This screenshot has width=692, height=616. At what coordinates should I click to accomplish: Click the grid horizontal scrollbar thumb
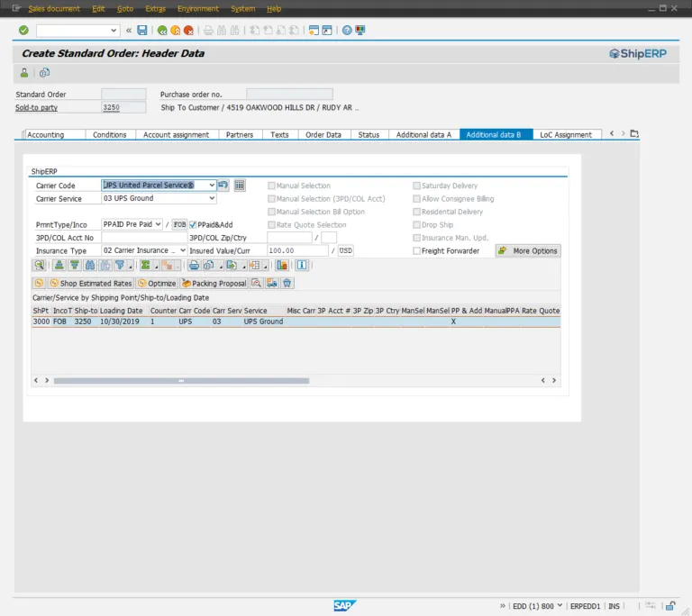181,380
